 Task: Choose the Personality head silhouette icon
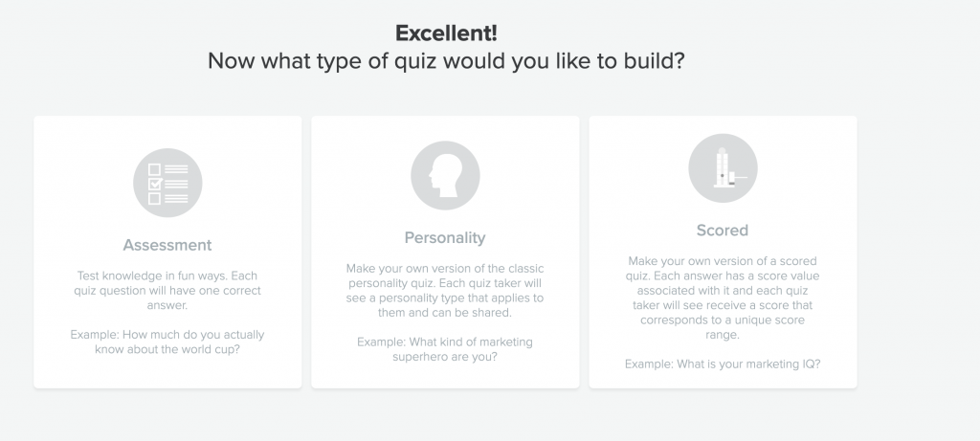(x=445, y=175)
